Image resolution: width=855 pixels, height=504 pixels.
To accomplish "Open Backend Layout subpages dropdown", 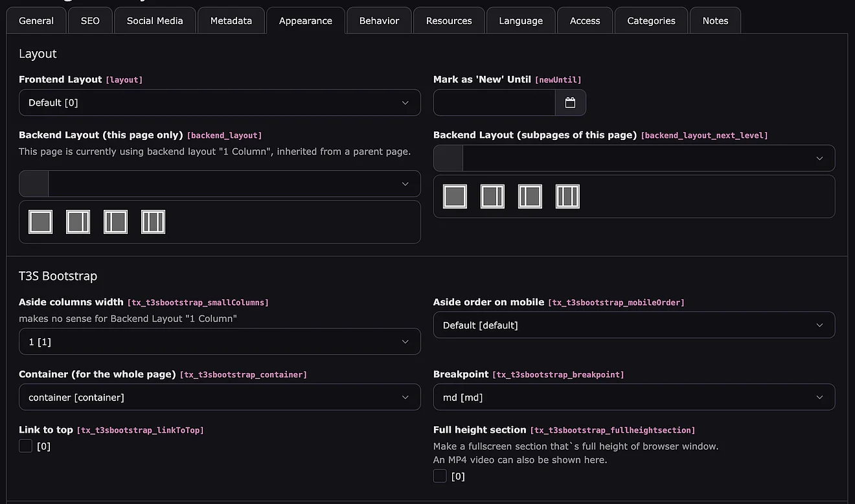I will tap(648, 159).
